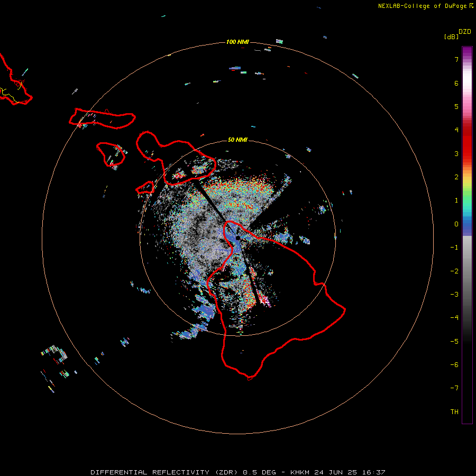476x476 pixels.
Task: Click the 5 value on the color scale
Action: (456, 106)
